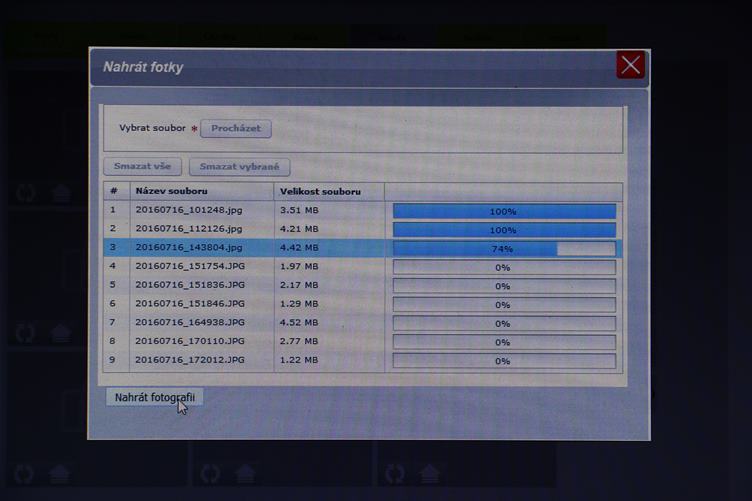Click the Velikost souboru column header
The width and height of the screenshot is (752, 501).
coord(329,191)
